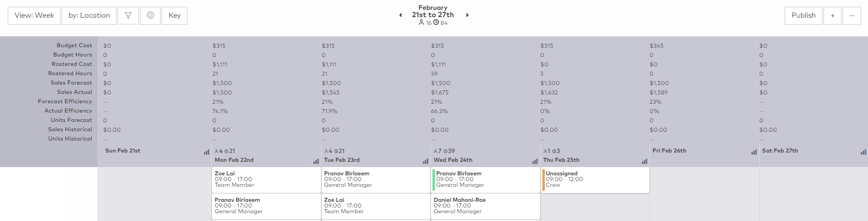Open the View: Week dropdown

pos(34,16)
